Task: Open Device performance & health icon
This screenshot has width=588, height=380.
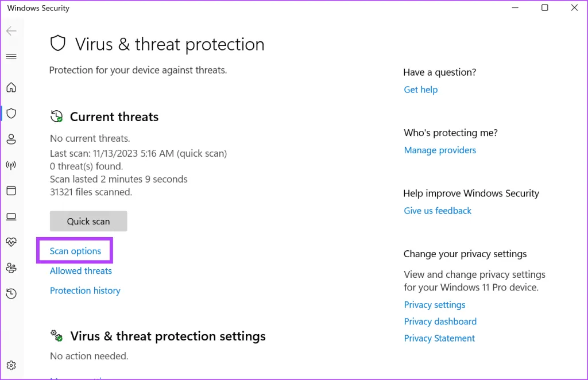Action: (11, 242)
